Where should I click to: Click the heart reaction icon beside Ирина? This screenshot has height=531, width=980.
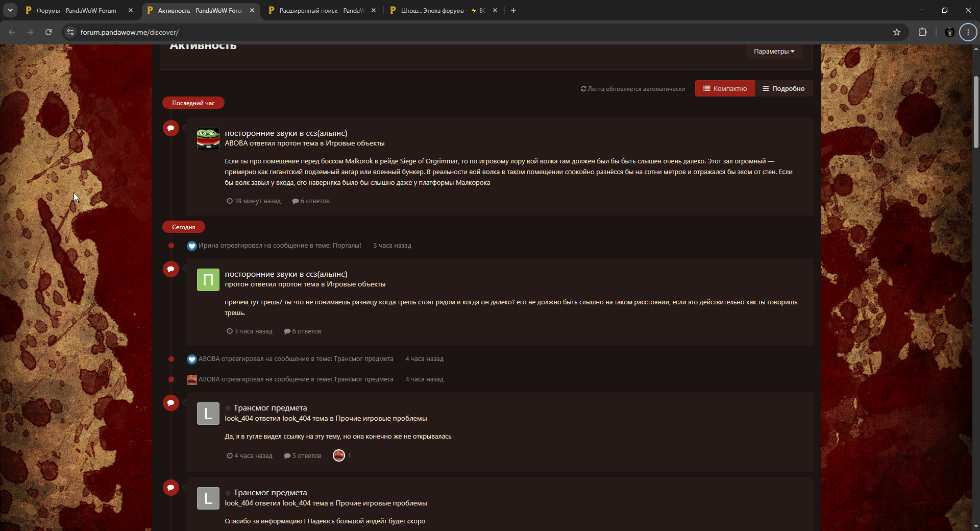point(192,246)
